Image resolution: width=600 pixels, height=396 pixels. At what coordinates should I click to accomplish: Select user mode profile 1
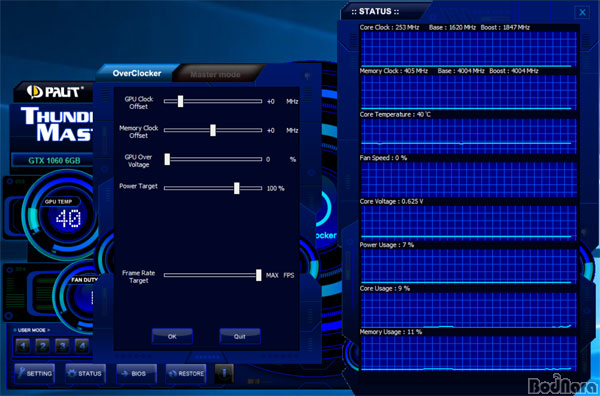[x=23, y=347]
